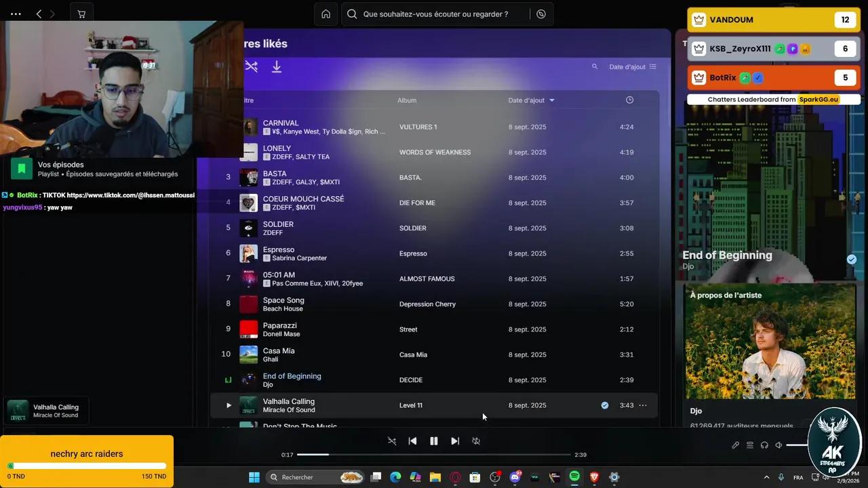Click the BASTA track cover thumbnail
The image size is (868, 488).
(249, 178)
